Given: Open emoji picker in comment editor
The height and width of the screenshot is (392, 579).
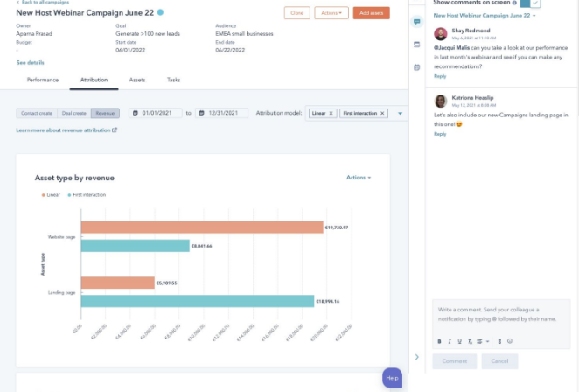Looking at the screenshot, I should (510, 341).
